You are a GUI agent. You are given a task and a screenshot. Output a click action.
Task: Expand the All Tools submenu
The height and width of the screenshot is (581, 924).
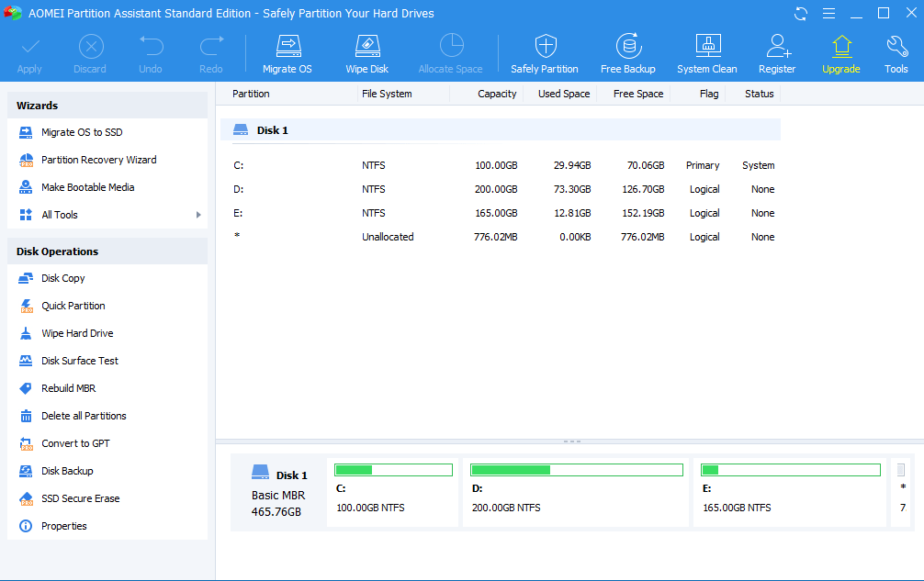[107, 214]
